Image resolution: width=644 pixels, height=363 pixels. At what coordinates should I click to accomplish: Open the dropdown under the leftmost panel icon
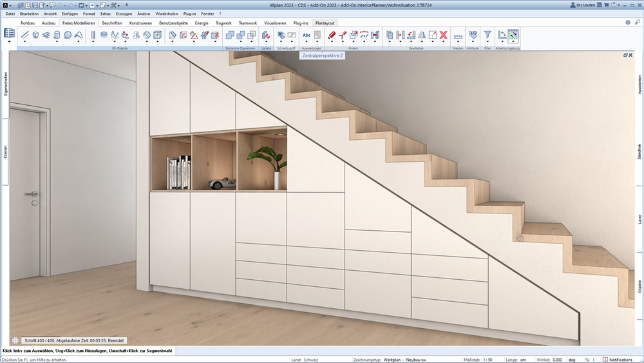coord(9,41)
